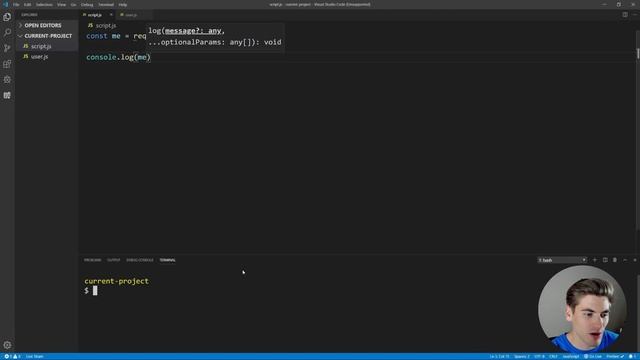Click the split editor icon

pos(625,15)
